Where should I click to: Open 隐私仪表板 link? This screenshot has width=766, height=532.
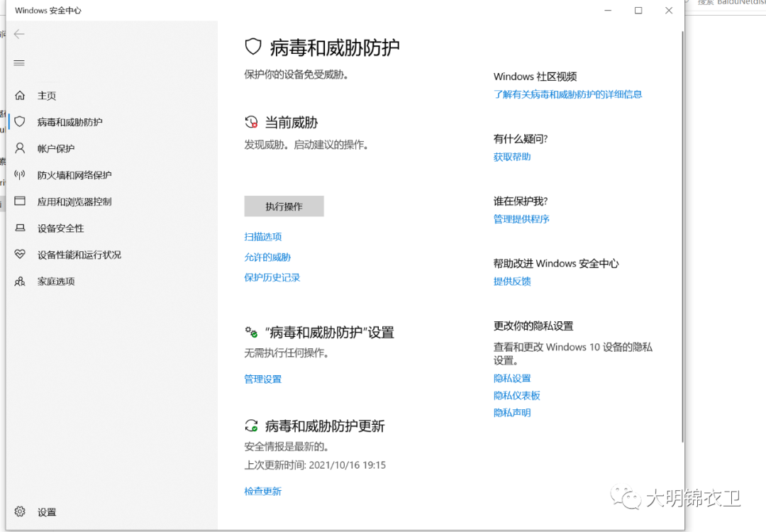(517, 395)
